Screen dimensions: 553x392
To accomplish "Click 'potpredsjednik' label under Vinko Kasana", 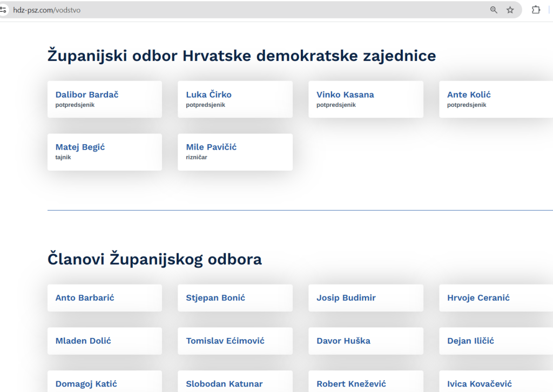I will tap(336, 105).
